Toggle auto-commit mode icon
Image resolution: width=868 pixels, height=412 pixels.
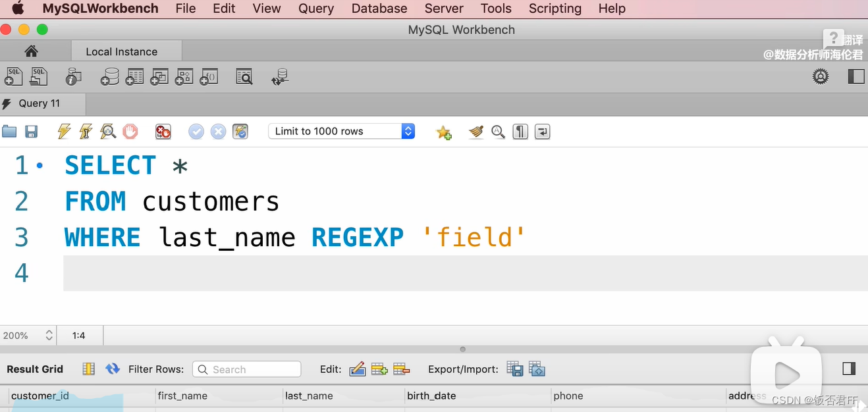pos(240,132)
